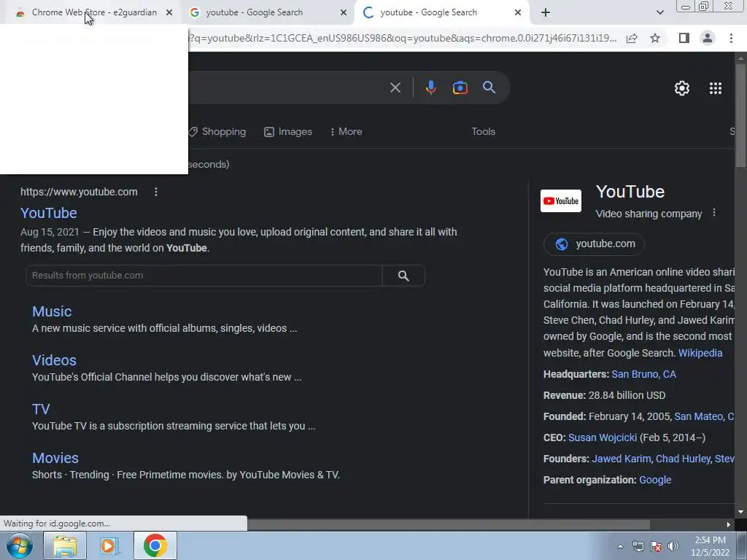The height and width of the screenshot is (560, 747).
Task: Launch Windows Media Player from taskbar
Action: [x=109, y=545]
